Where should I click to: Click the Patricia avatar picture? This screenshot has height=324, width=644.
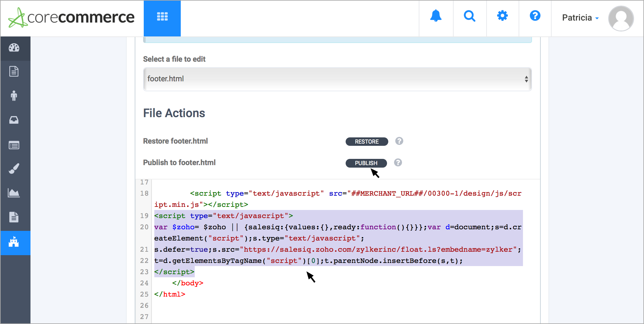pos(621,18)
